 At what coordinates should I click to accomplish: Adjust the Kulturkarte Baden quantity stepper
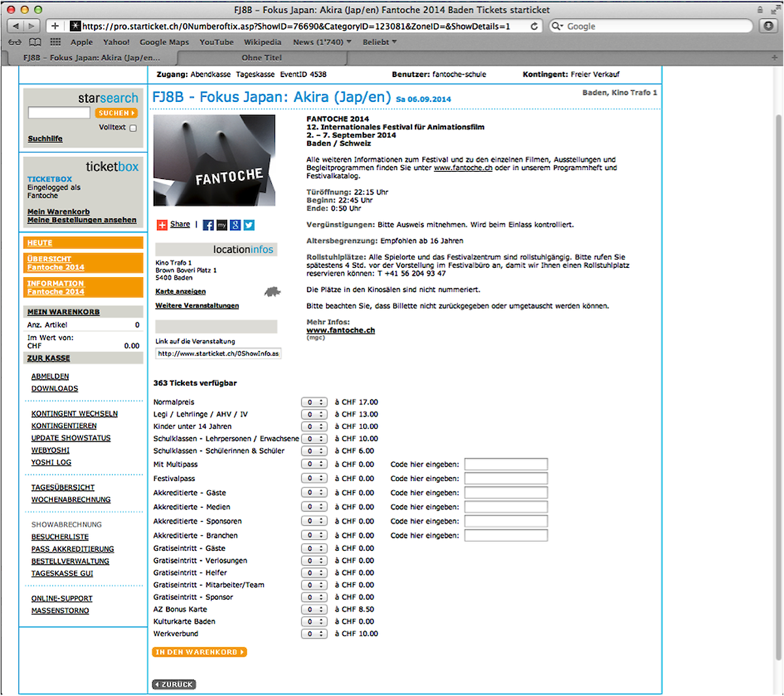pos(314,621)
